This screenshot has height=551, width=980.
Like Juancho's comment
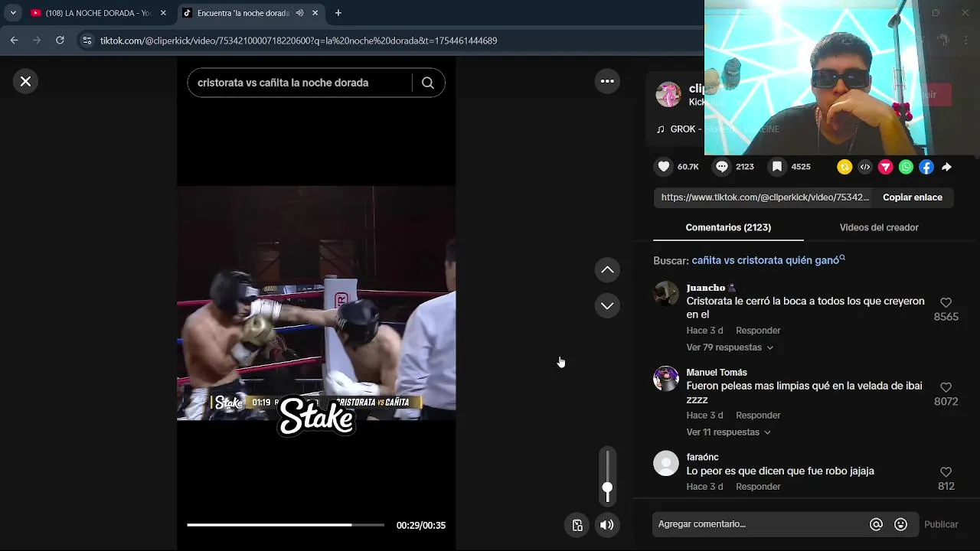(946, 303)
